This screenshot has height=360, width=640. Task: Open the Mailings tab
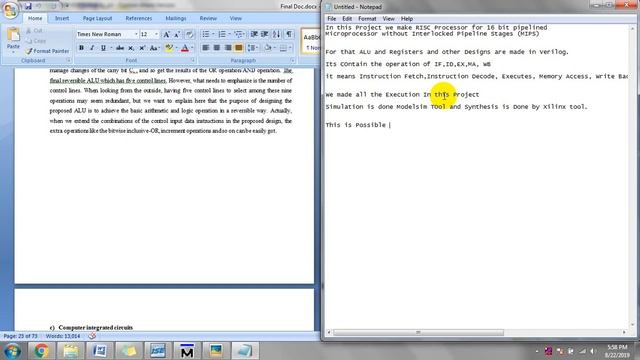pyautogui.click(x=176, y=18)
